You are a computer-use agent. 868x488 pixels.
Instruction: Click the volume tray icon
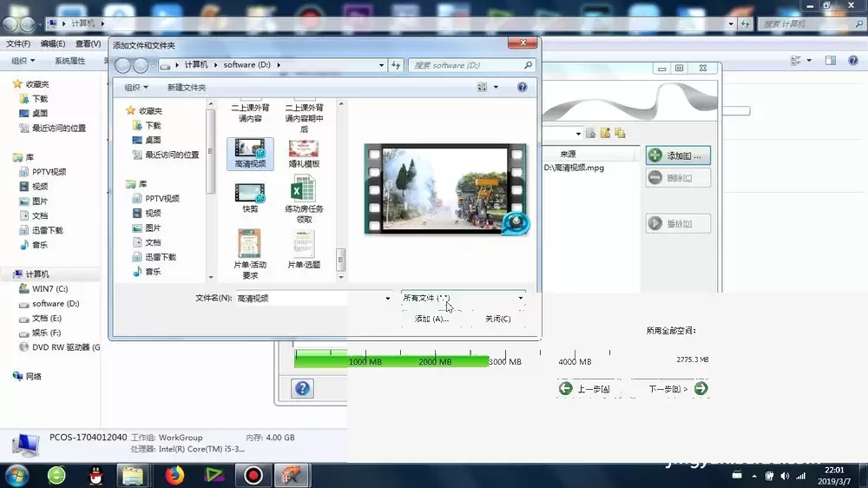pos(785,476)
